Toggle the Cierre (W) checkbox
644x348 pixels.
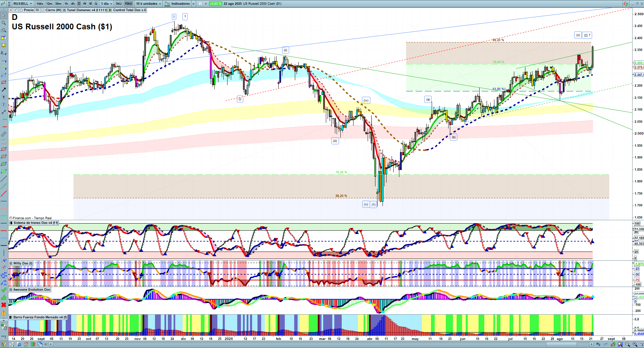pos(43,10)
